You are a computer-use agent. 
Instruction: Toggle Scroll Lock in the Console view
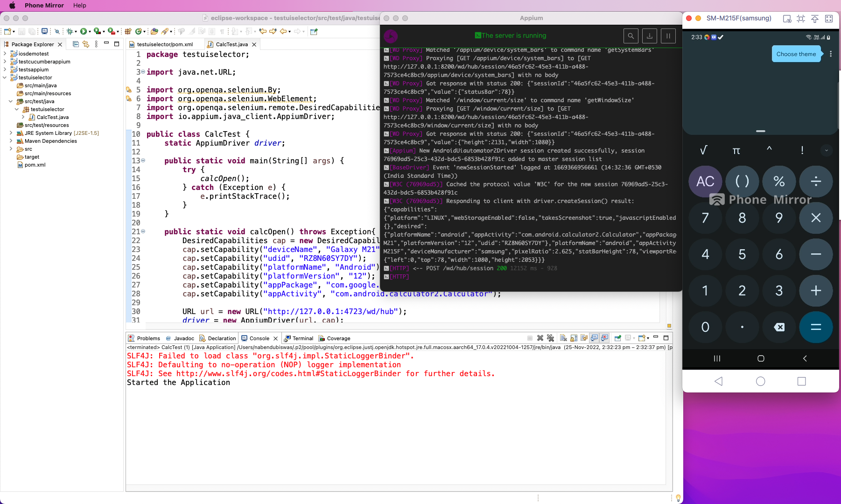573,338
